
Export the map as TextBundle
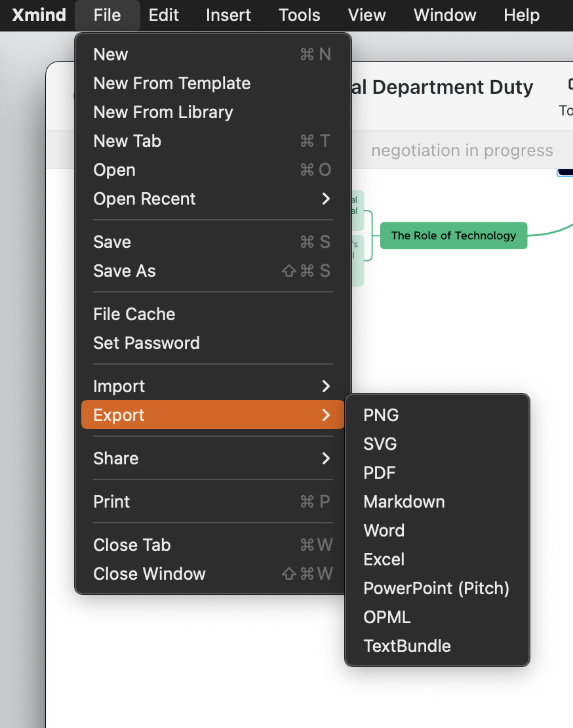(x=437, y=646)
